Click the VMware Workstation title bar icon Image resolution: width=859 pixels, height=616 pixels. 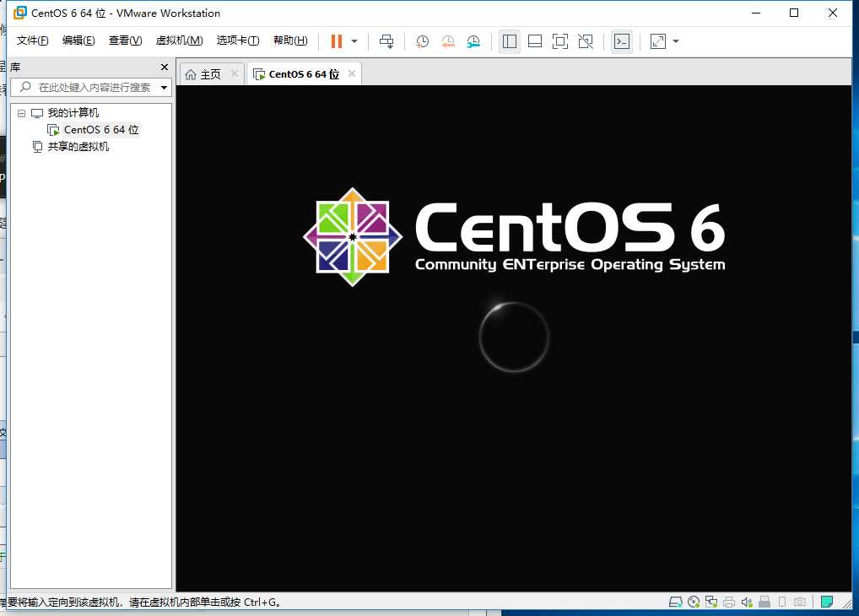pos(19,13)
